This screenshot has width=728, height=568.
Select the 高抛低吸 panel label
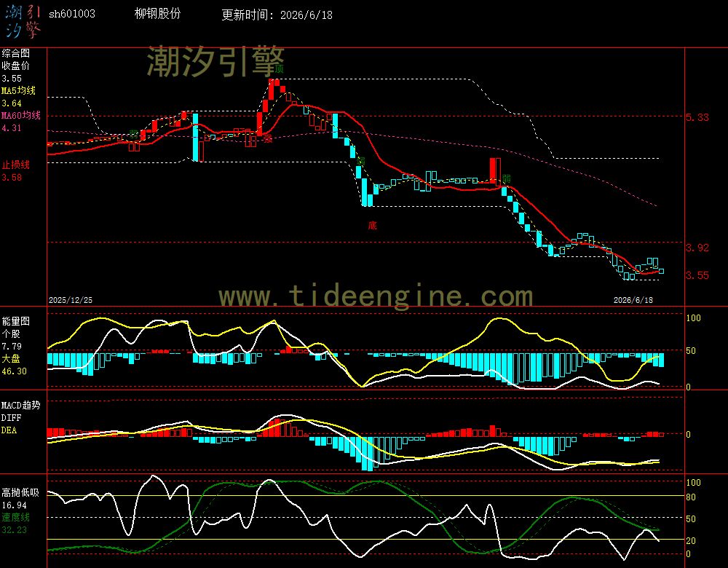[x=20, y=492]
